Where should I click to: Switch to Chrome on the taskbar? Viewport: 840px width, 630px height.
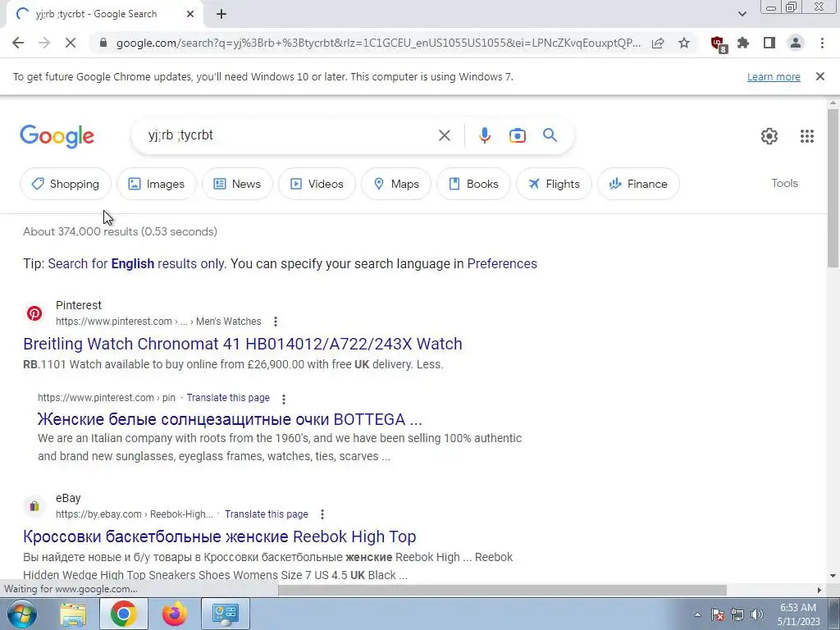click(x=124, y=614)
